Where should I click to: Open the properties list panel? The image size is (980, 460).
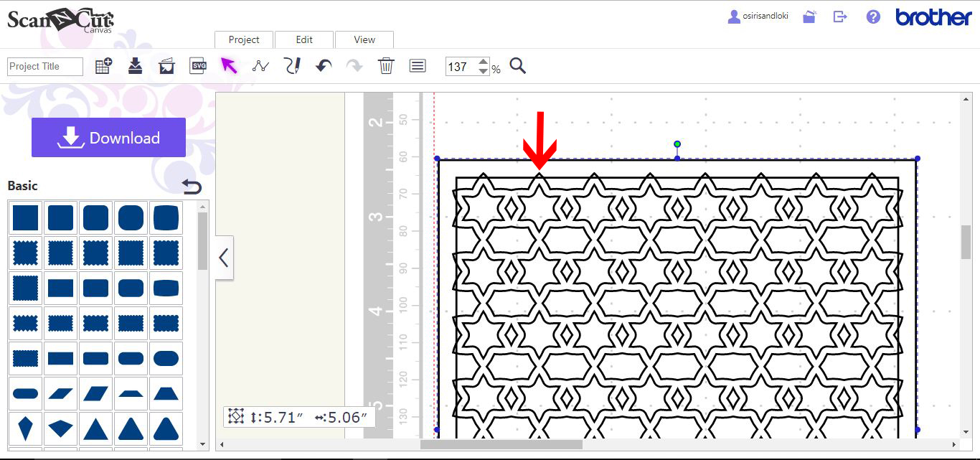[x=417, y=65]
